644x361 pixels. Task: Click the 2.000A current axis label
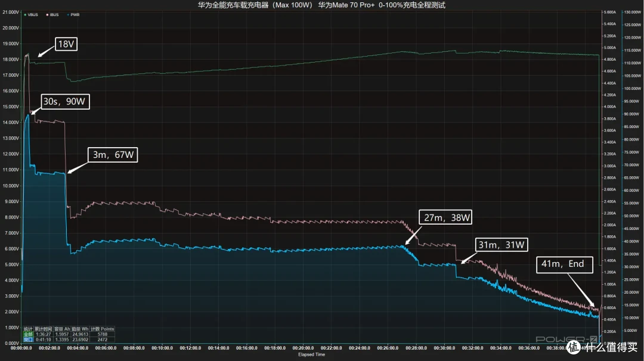click(609, 225)
